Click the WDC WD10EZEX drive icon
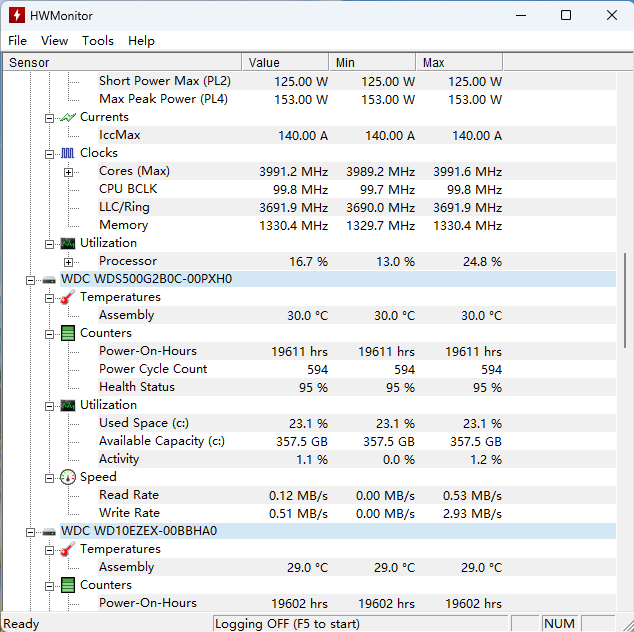This screenshot has width=634, height=632. click(49, 531)
